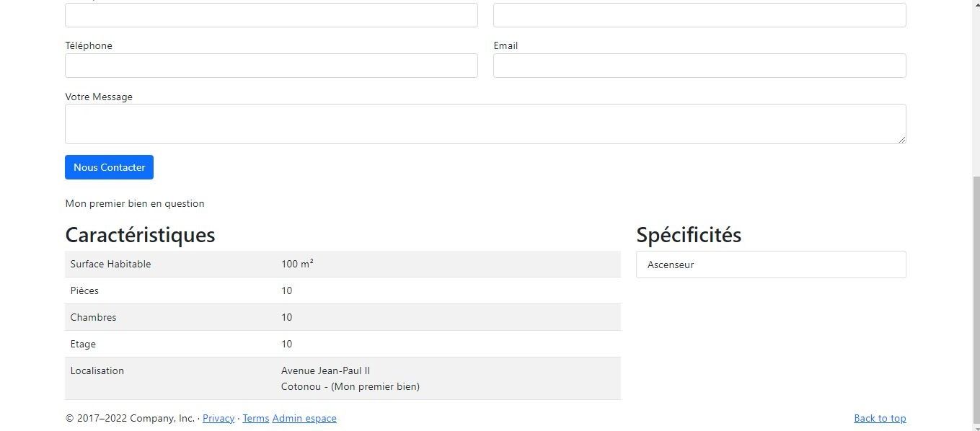Focus the Téléphone input field
The width and height of the screenshot is (980, 431).
[x=271, y=66]
